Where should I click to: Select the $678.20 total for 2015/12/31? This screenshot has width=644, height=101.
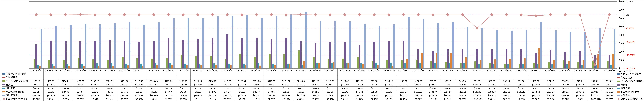click(x=301, y=96)
